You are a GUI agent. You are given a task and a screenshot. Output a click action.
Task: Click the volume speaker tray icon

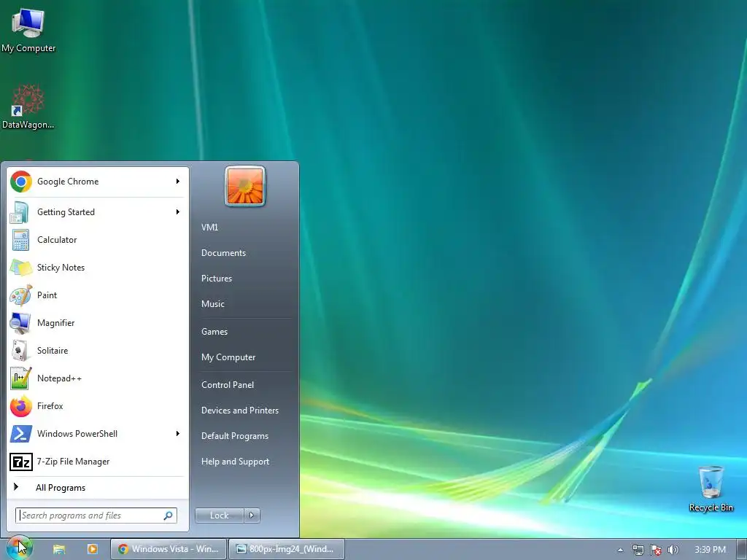coord(673,550)
